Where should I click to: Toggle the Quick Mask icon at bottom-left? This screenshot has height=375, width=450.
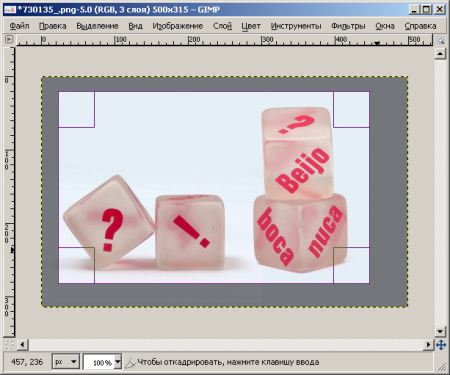pyautogui.click(x=9, y=345)
